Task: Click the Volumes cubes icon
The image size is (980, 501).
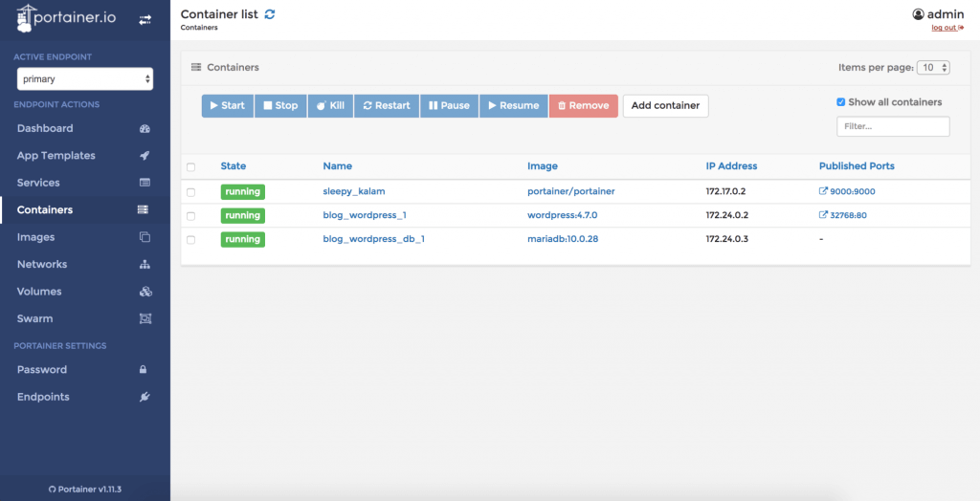Action: 145,292
